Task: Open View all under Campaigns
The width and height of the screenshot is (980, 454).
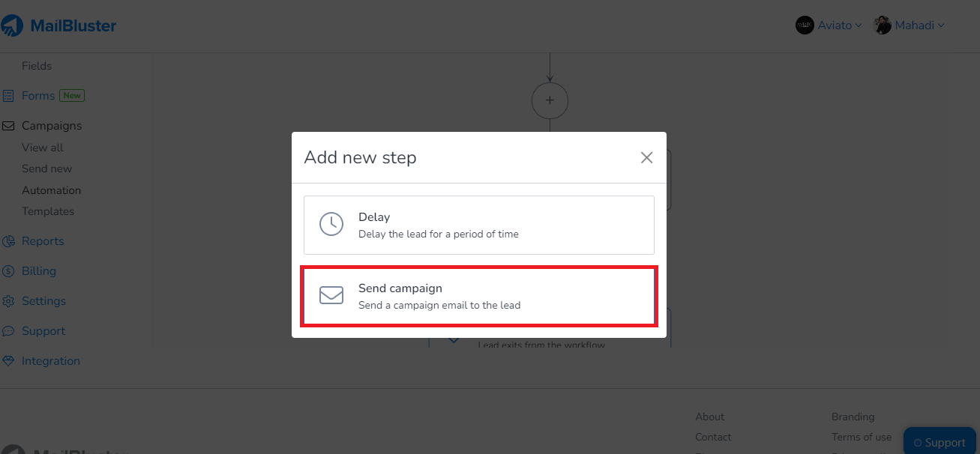Action: [x=42, y=147]
